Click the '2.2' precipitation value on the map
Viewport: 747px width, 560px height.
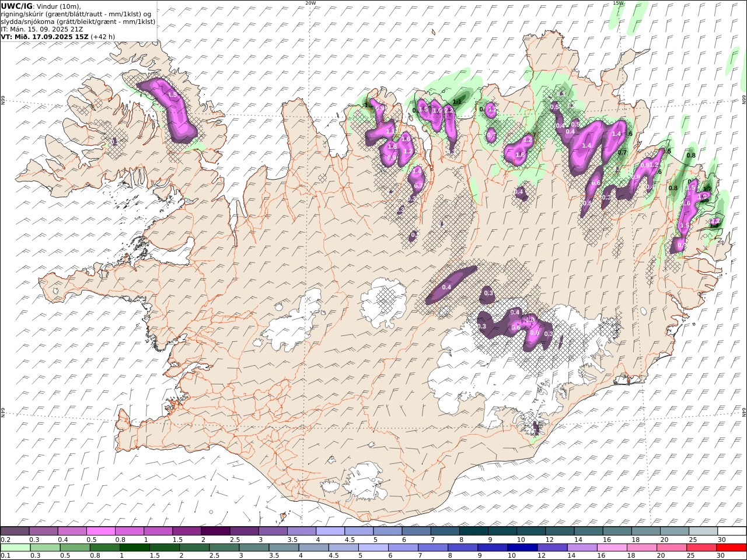pos(449,110)
